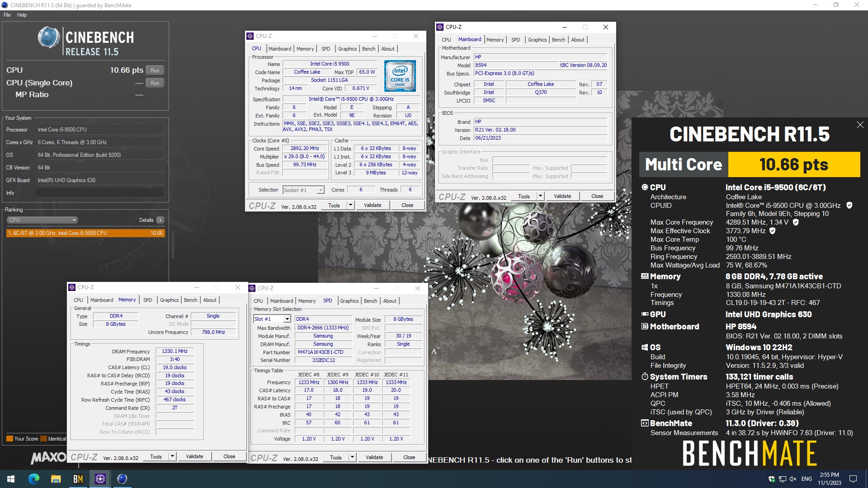868x488 pixels.
Task: Click Validate in the SPD window
Action: [374, 457]
